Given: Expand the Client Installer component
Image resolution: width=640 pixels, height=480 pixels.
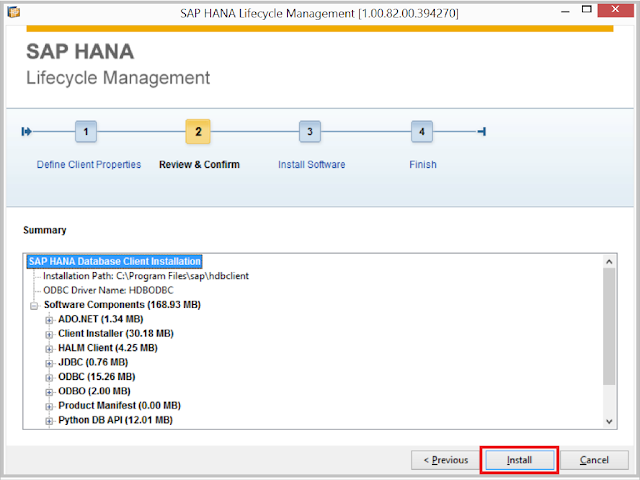Looking at the screenshot, I should tap(49, 334).
